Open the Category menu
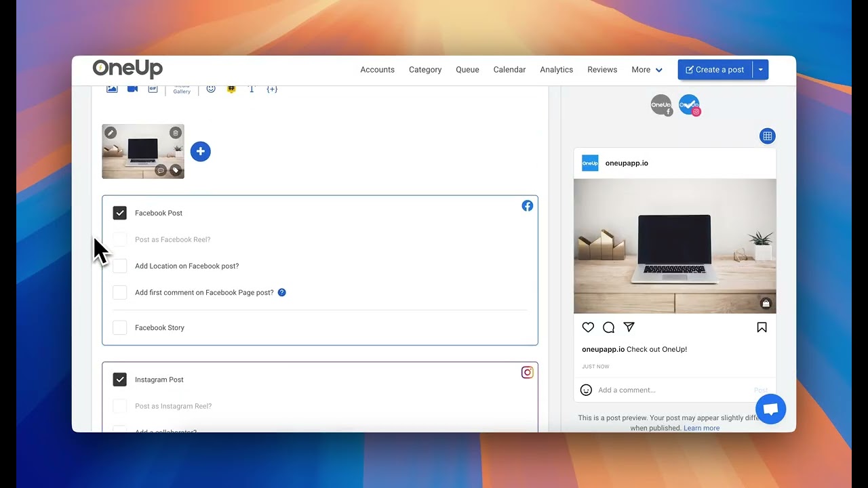This screenshot has width=868, height=488. click(x=425, y=70)
